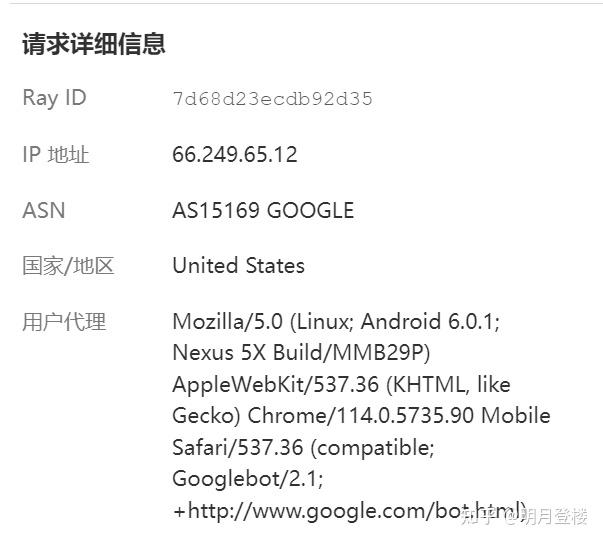The height and width of the screenshot is (542, 603).
Task: Select the IP 地址 label
Action: [56, 154]
